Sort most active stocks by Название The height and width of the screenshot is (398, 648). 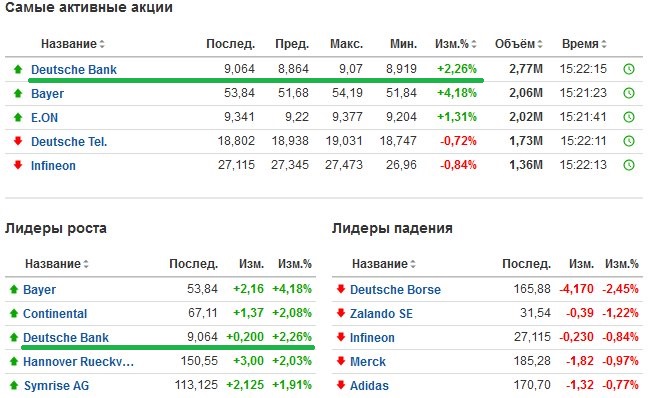(x=73, y=44)
